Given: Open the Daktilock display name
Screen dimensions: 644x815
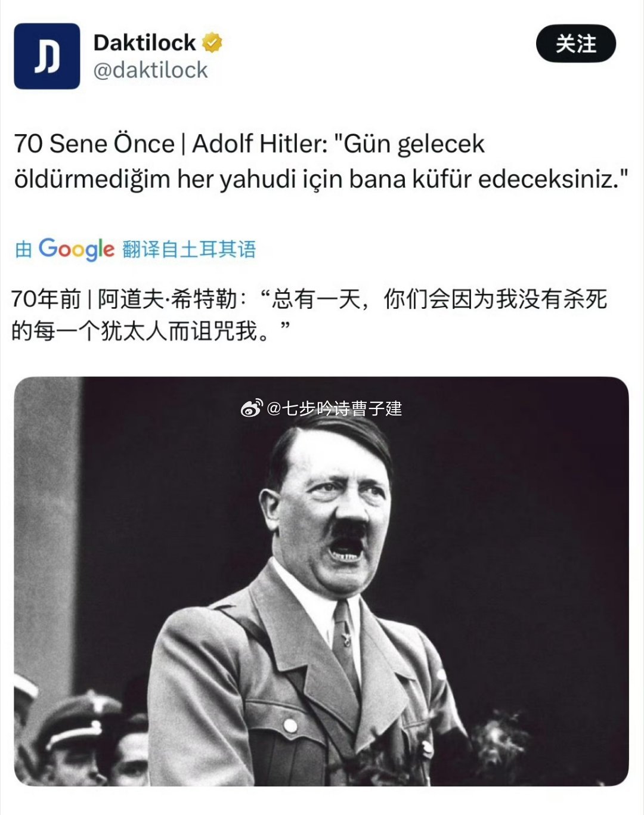Looking at the screenshot, I should (x=144, y=42).
